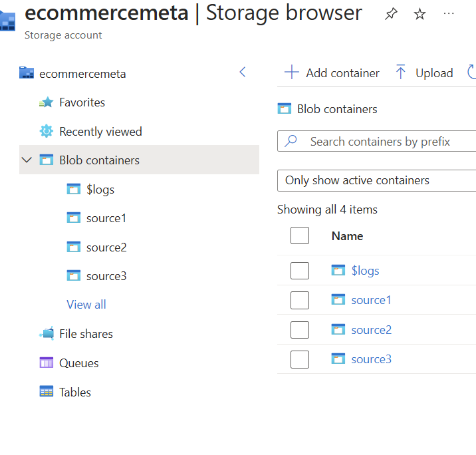The image size is (476, 455).
Task: Click the Favorites star icon
Action: point(46,102)
